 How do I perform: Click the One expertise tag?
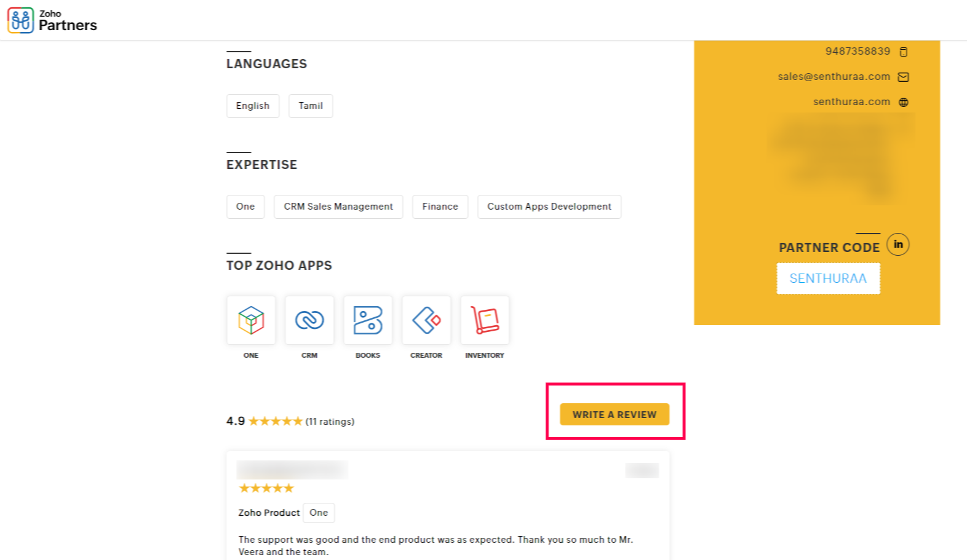tap(245, 207)
